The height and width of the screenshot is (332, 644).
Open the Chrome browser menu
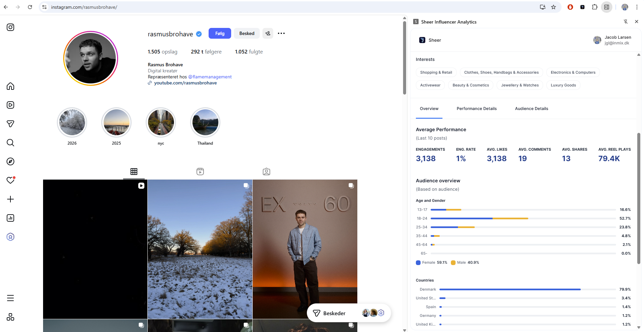[637, 7]
